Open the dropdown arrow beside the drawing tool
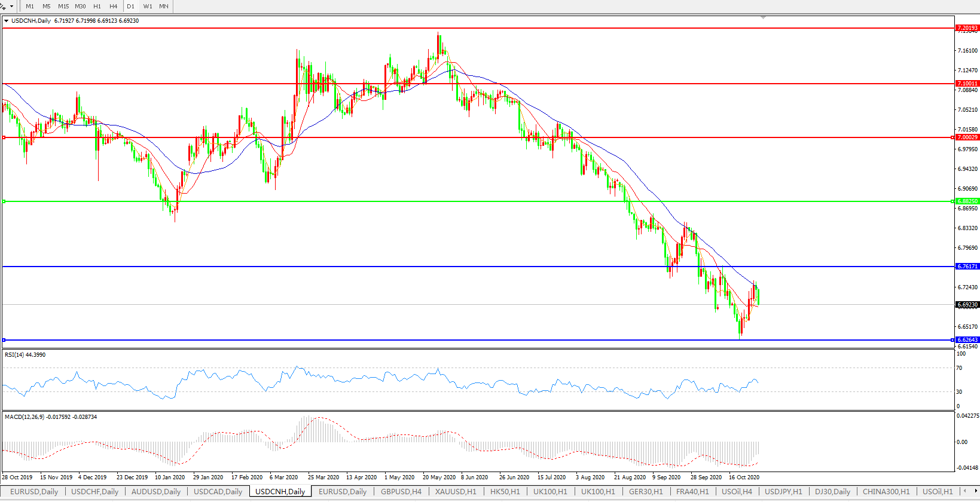This screenshot has width=980, height=502. (11, 7)
